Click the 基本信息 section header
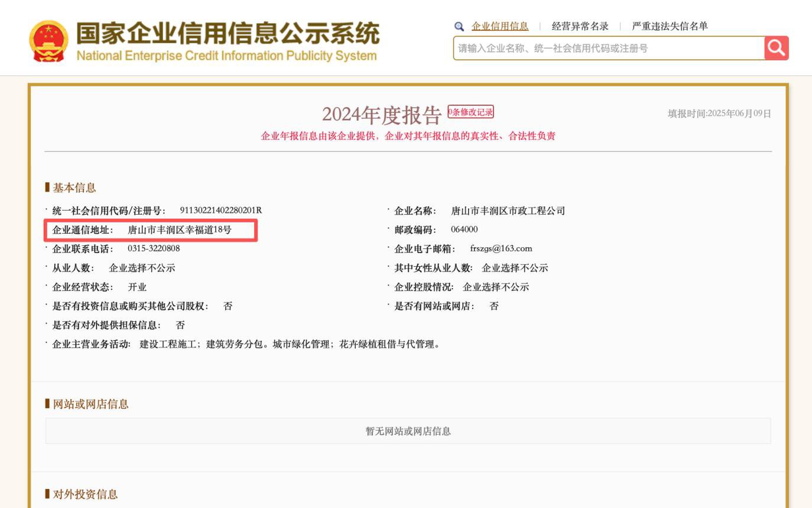This screenshot has height=508, width=812. pos(74,188)
